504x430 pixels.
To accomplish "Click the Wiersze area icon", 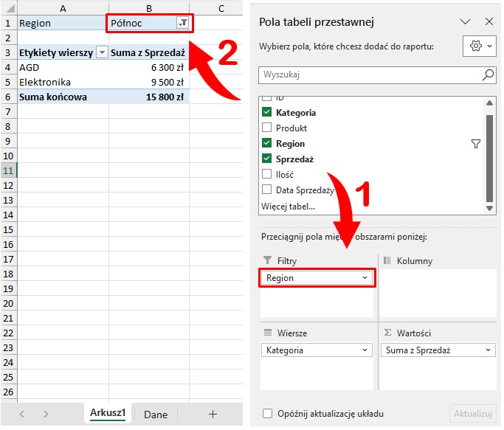I will coord(267,333).
